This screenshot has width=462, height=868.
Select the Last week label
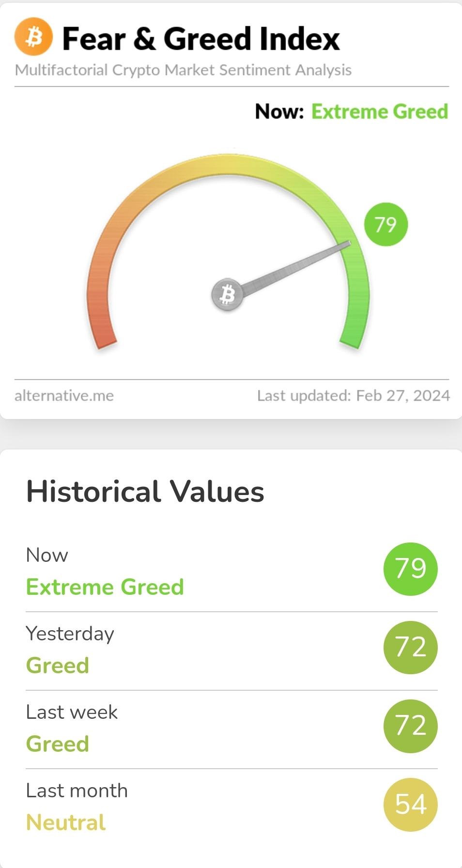click(x=72, y=712)
